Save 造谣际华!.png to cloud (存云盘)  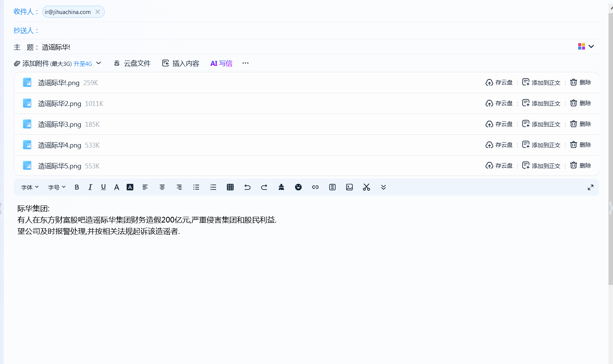click(499, 82)
